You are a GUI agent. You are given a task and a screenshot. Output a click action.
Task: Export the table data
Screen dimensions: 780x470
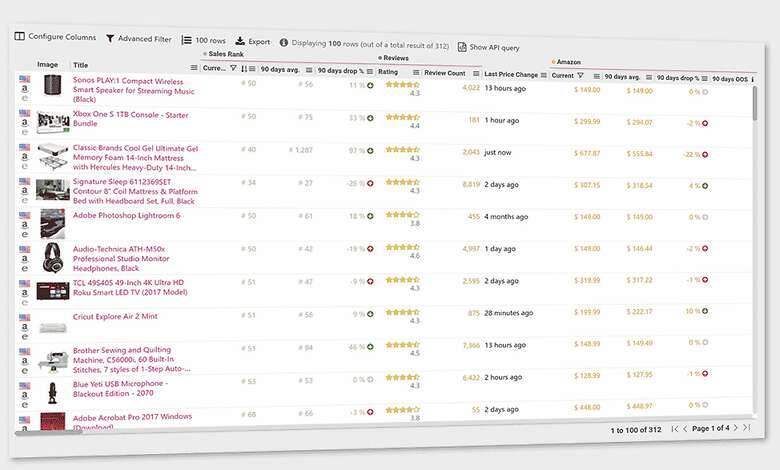tap(252, 42)
